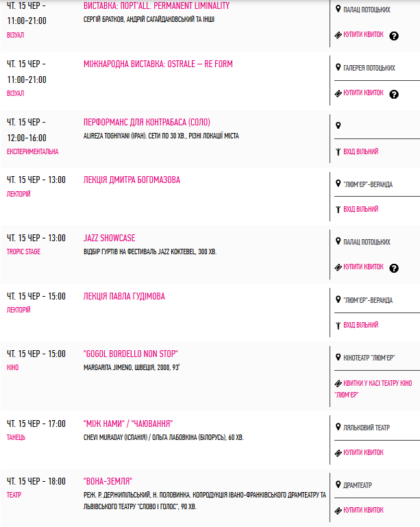Click location pin next to Драмтеатр
The width and height of the screenshot is (420, 527).
(338, 485)
